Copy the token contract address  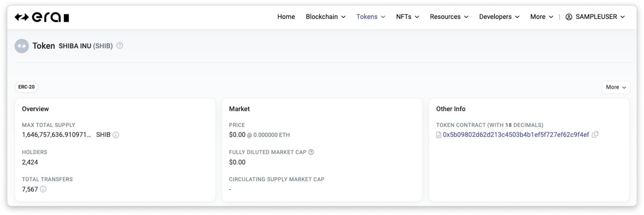click(x=595, y=135)
